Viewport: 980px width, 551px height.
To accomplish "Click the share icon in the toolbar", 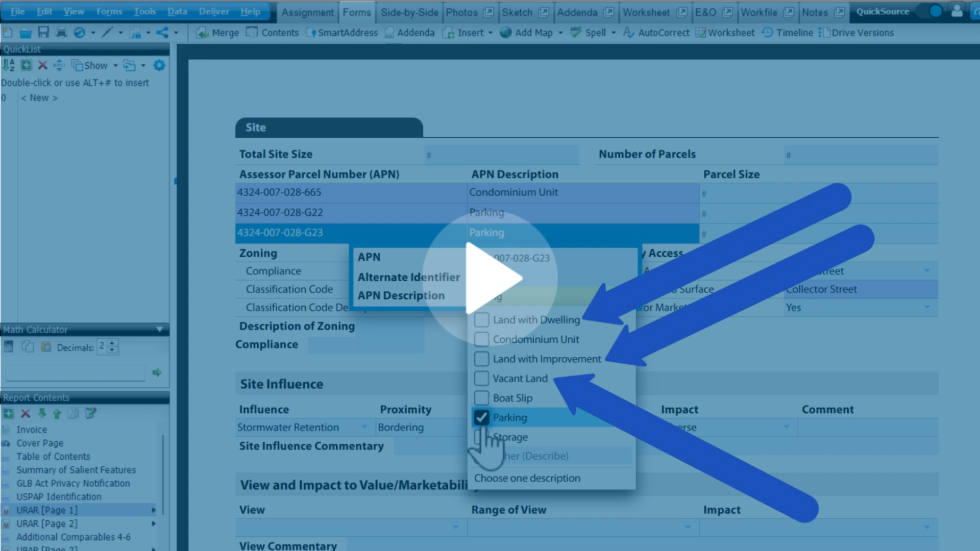I will click(x=162, y=33).
